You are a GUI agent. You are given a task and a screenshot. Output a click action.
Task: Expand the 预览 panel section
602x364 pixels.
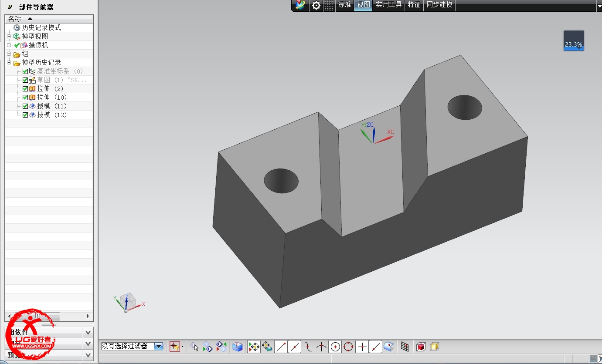point(88,355)
